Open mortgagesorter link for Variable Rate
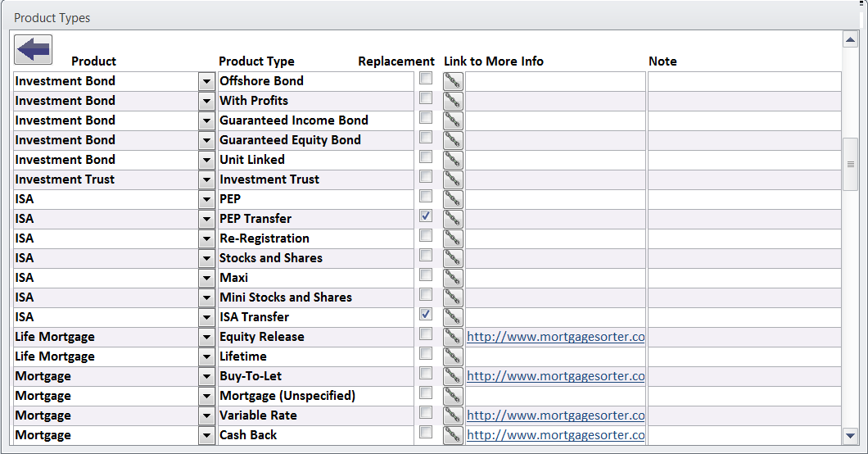The width and height of the screenshot is (868, 454). click(555, 415)
